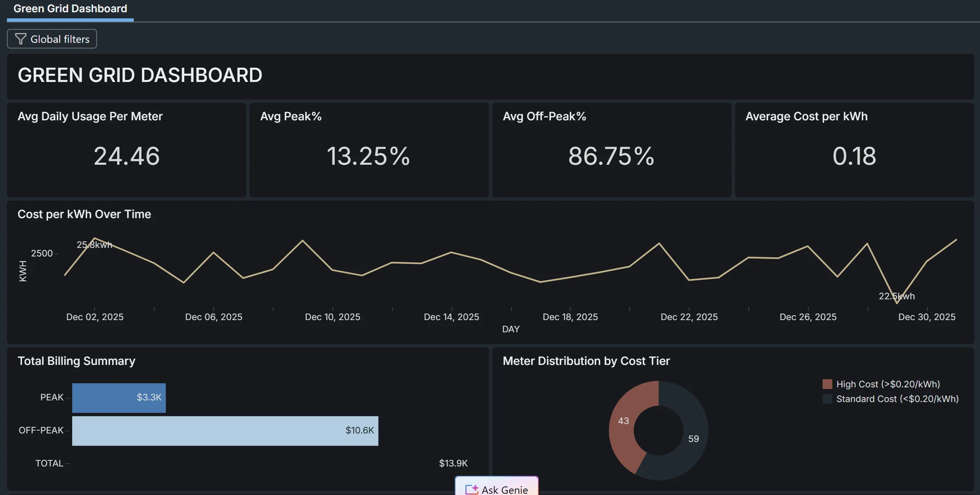This screenshot has height=495, width=980.
Task: Click the KWH y-axis title
Action: coord(23,271)
